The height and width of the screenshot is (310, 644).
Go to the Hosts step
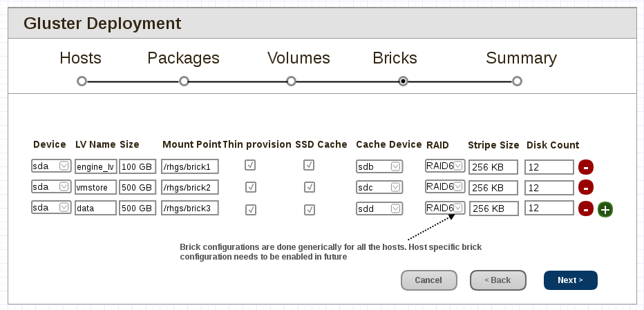82,81
